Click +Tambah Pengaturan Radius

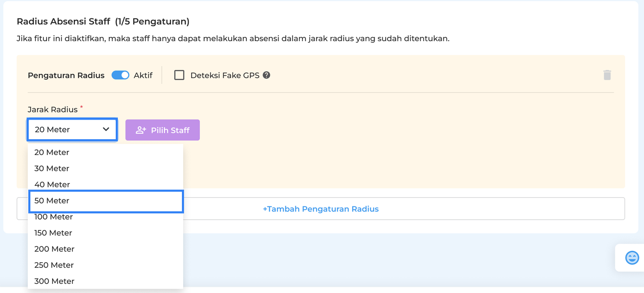coord(321,209)
